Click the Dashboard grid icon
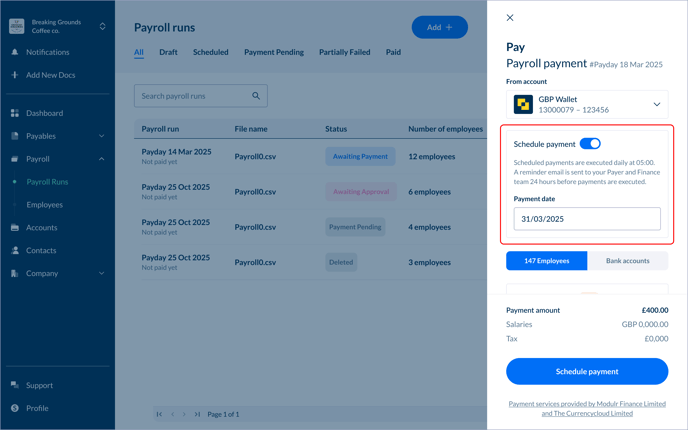This screenshot has height=430, width=688. tap(14, 113)
